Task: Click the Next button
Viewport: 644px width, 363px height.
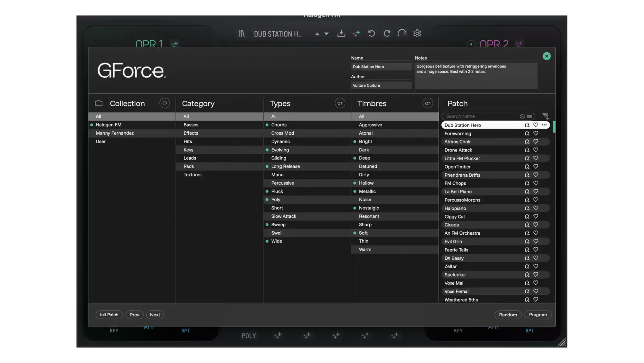Action: 155,315
